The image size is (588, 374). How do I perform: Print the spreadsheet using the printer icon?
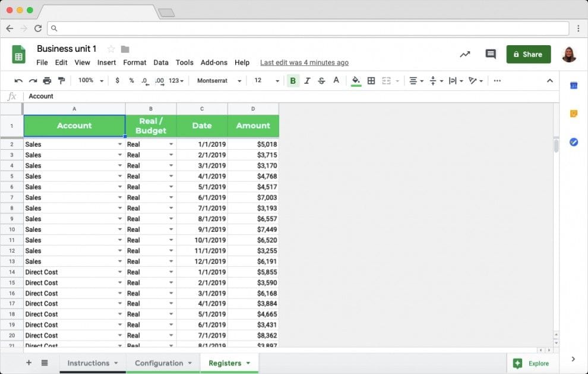47,81
